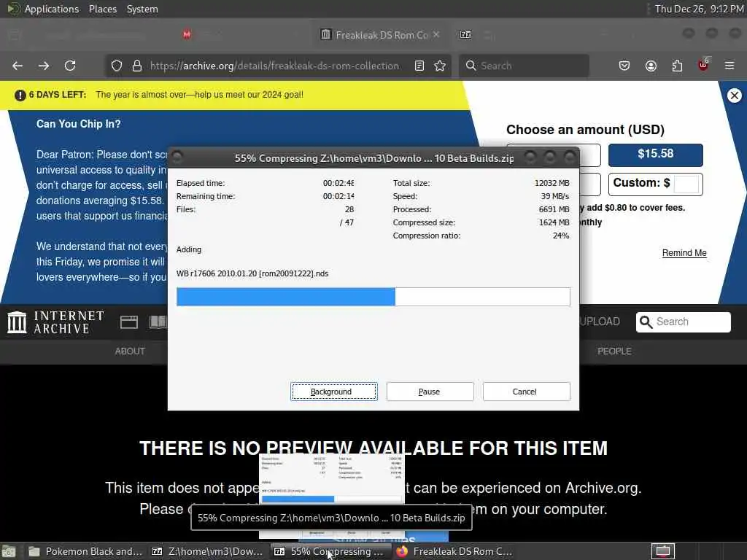Screen dimensions: 747x560
Task: Click the uBlock Origin extension icon
Action: pyautogui.click(x=704, y=65)
